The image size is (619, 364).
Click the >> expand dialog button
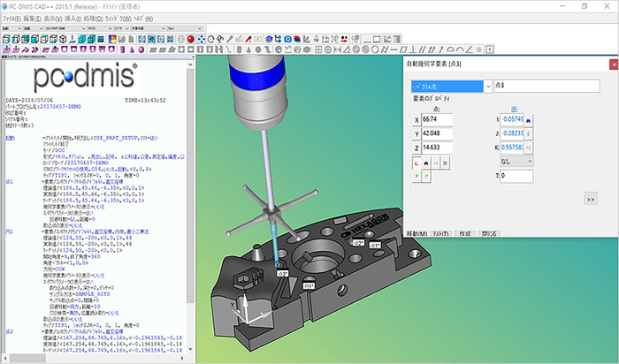tap(591, 201)
